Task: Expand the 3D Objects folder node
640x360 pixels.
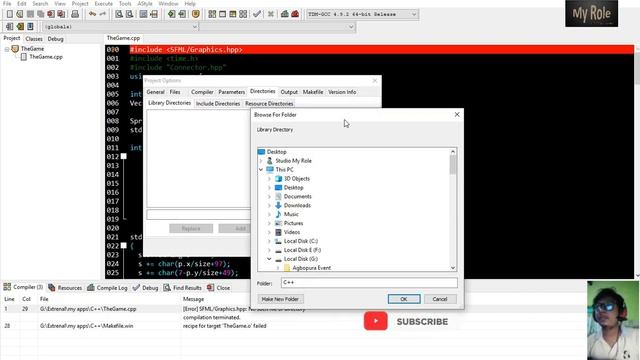Action: click(x=269, y=179)
